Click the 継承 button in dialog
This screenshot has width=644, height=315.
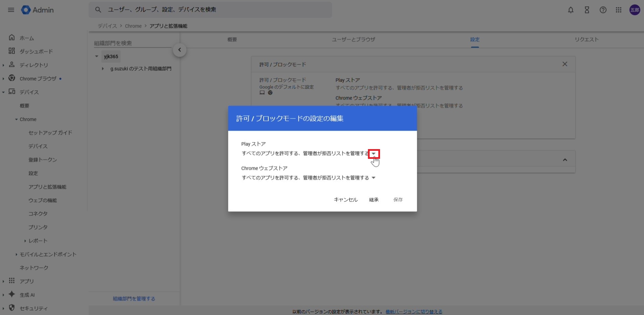point(374,200)
